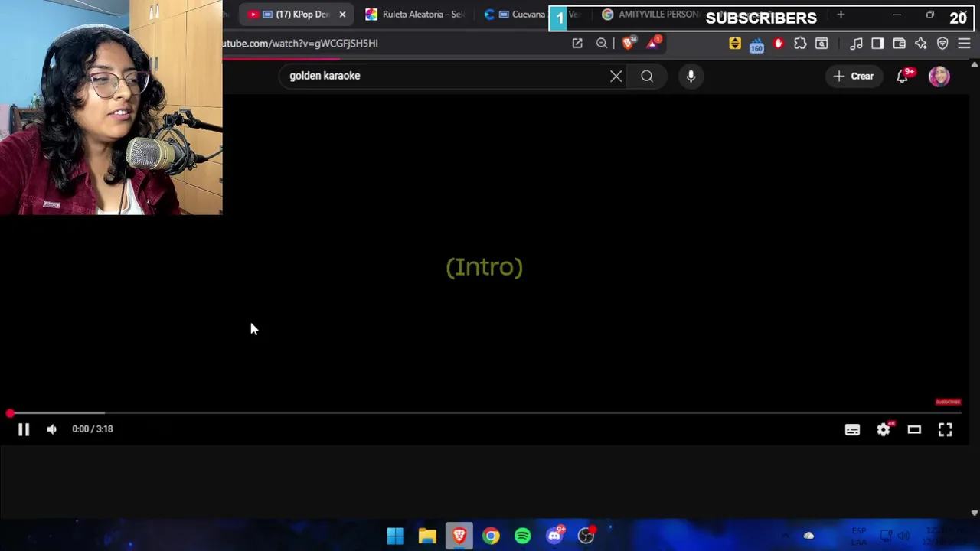Run the YouTube search magnifier

click(x=647, y=76)
